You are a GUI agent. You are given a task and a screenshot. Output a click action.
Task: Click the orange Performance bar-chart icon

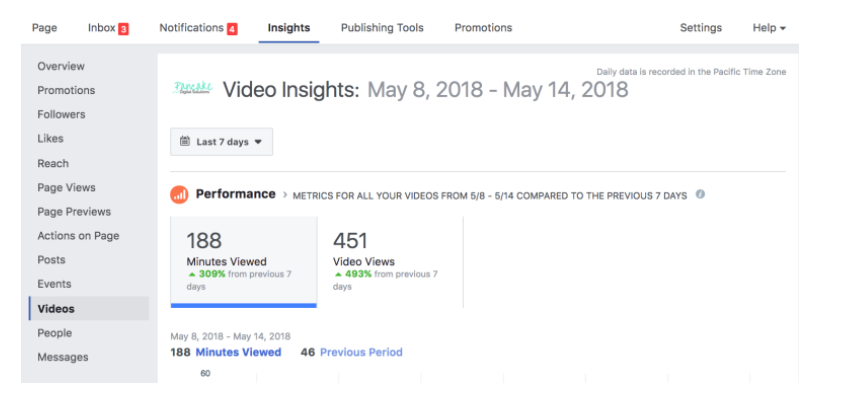point(179,195)
